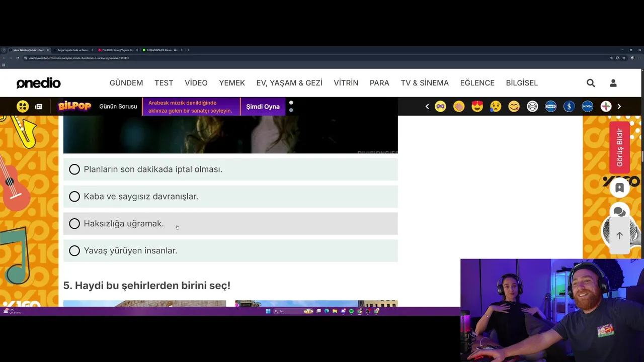The width and height of the screenshot is (644, 362).
Task: Open the VİDEO menu
Action: (x=196, y=83)
